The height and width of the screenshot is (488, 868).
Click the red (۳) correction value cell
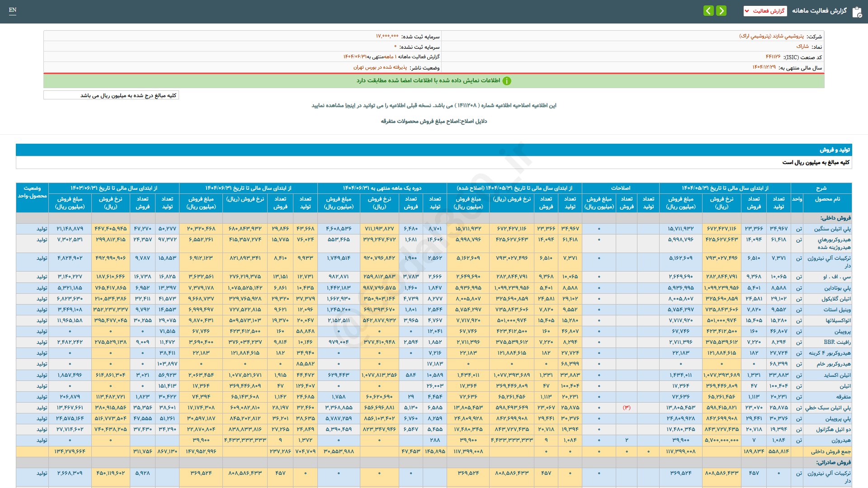click(627, 408)
